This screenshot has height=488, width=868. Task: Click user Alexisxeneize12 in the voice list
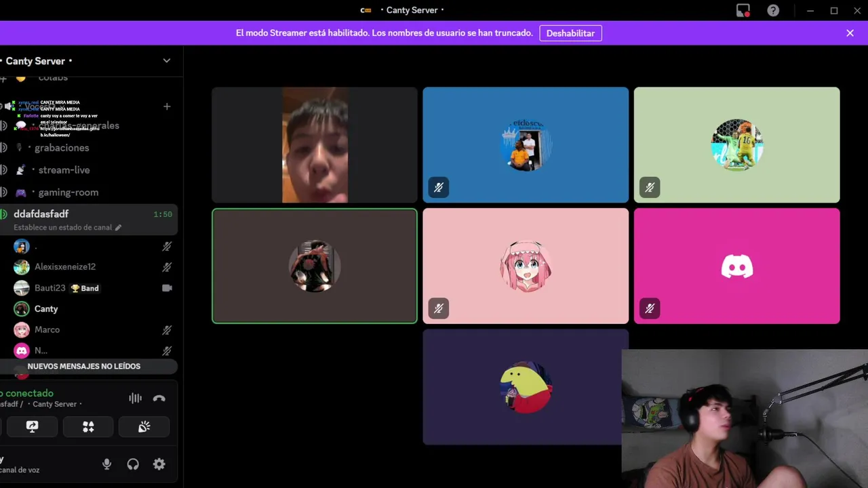(65, 267)
